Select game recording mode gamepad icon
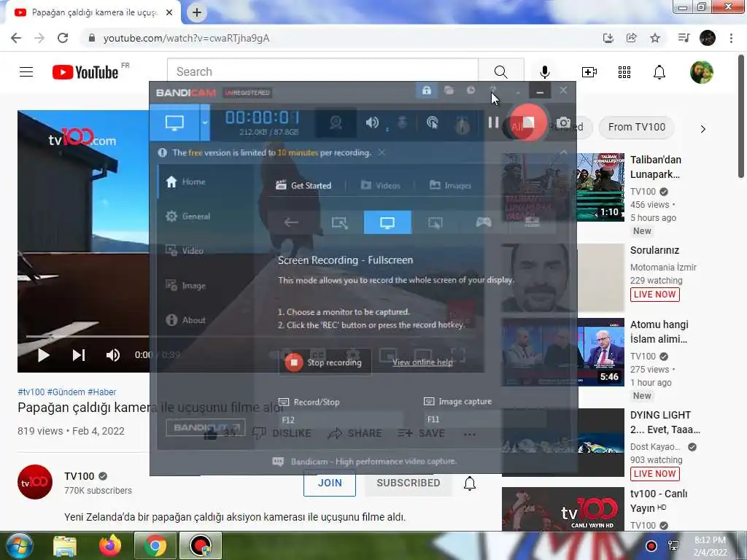747x560 pixels. tap(484, 222)
